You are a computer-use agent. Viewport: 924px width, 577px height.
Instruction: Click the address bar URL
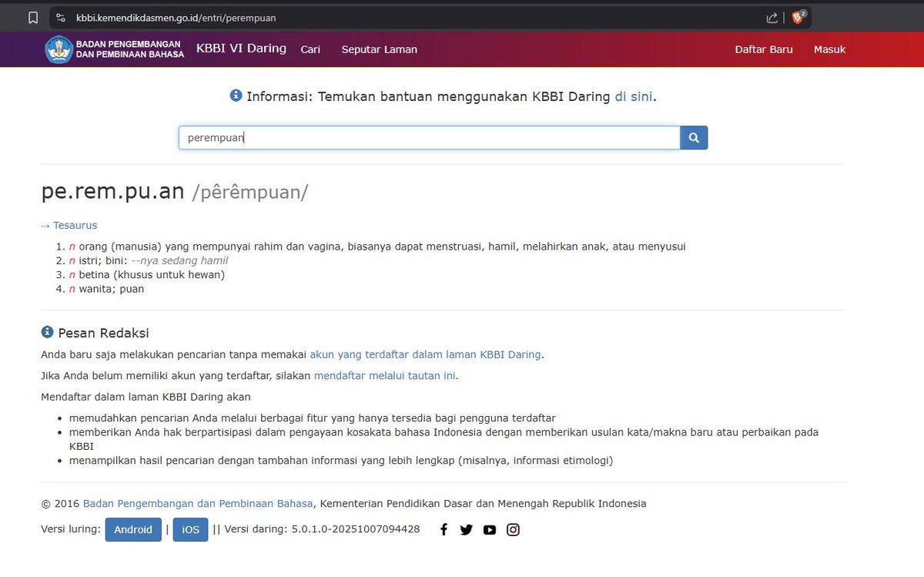(x=176, y=18)
